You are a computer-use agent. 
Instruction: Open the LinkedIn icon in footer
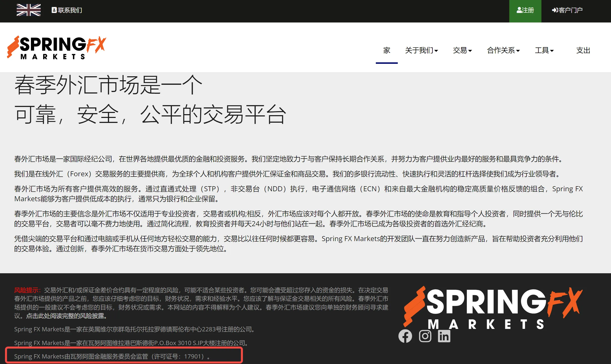(444, 336)
